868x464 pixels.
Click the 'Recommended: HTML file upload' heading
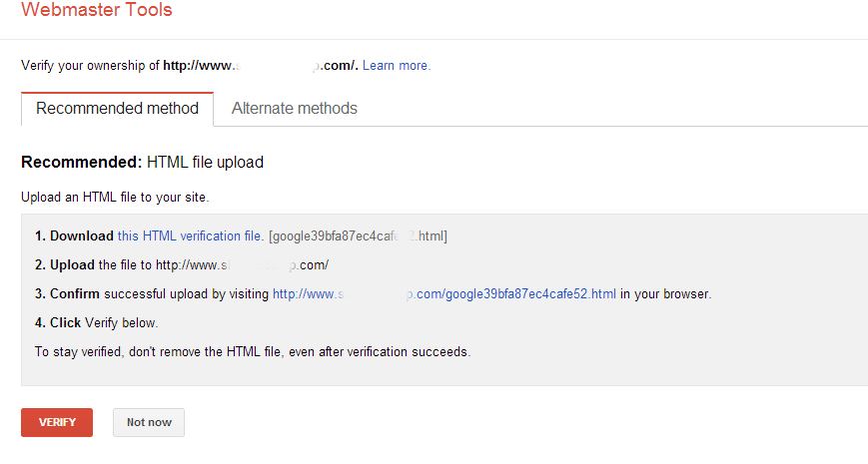click(142, 162)
